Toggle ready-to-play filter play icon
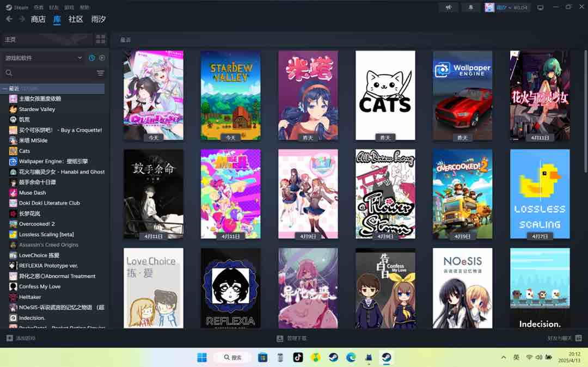The image size is (588, 367). [102, 58]
